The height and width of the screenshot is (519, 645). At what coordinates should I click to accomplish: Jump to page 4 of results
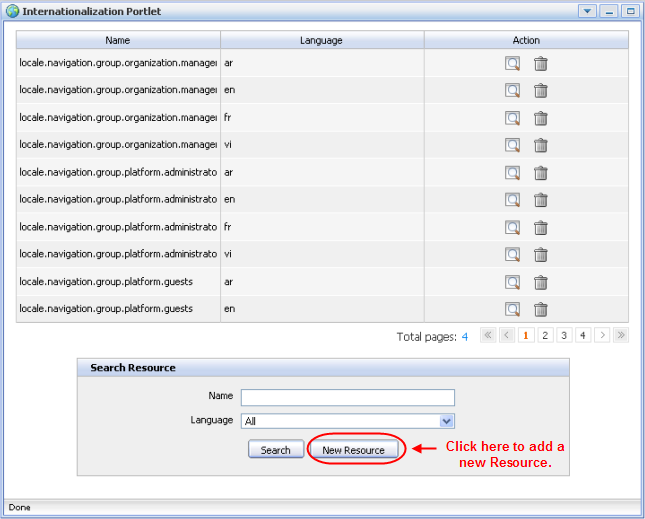coord(583,336)
